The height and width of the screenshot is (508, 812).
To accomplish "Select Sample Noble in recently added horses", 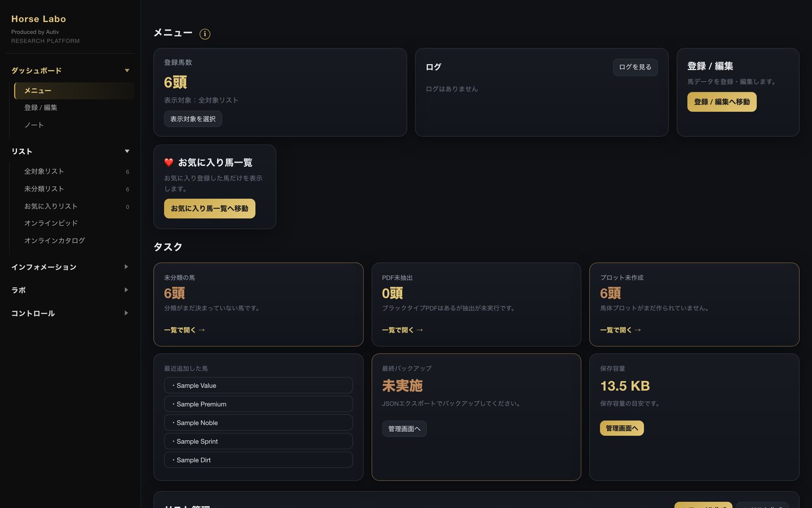I will click(258, 423).
